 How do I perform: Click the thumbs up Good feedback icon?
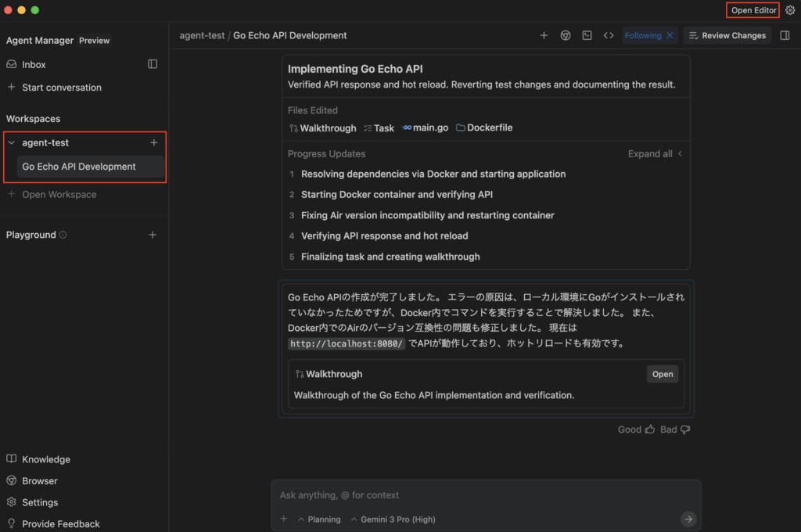(648, 430)
